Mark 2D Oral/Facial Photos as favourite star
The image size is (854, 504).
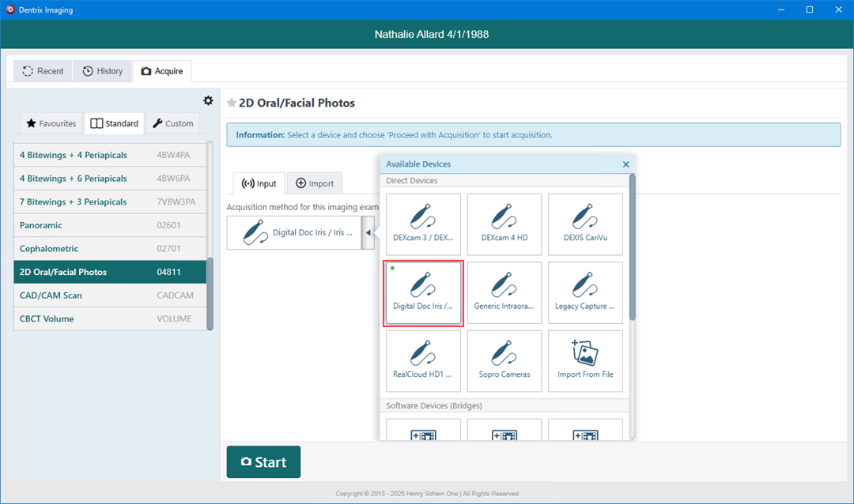coord(232,103)
